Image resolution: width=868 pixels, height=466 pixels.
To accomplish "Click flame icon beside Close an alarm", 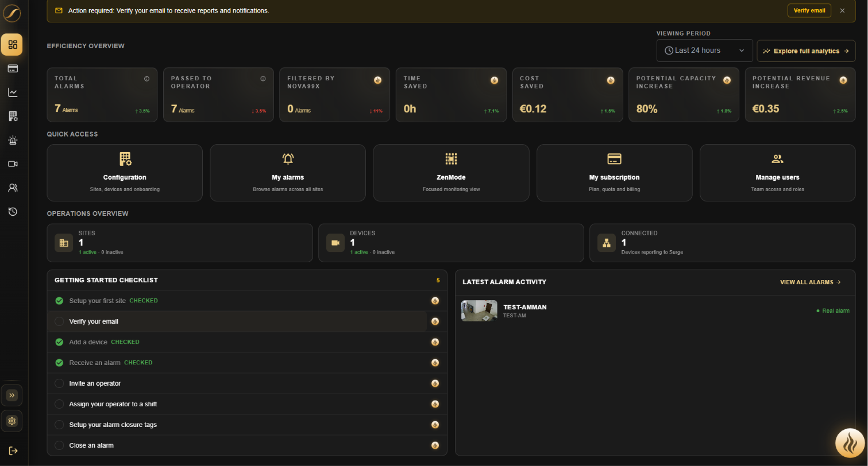I will point(435,445).
